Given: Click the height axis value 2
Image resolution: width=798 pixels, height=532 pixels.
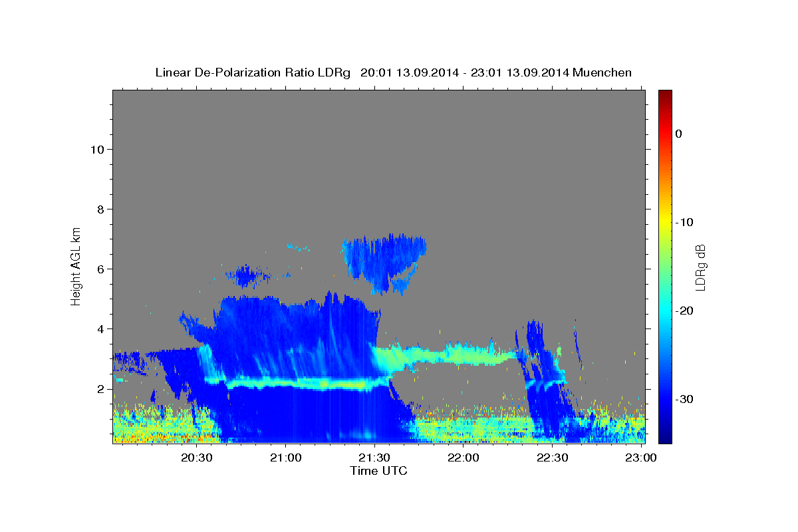Looking at the screenshot, I should click(x=100, y=388).
